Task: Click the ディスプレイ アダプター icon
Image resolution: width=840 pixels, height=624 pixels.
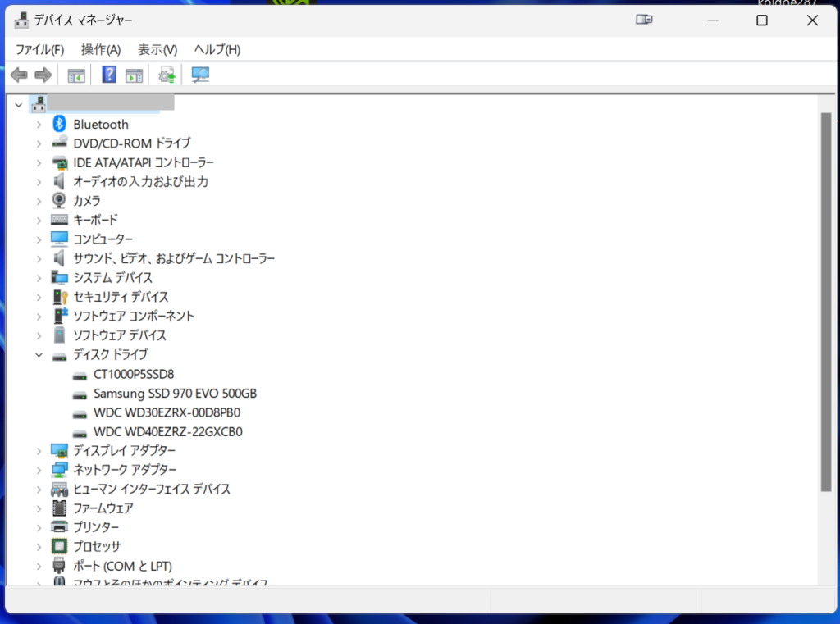Action: tap(59, 450)
